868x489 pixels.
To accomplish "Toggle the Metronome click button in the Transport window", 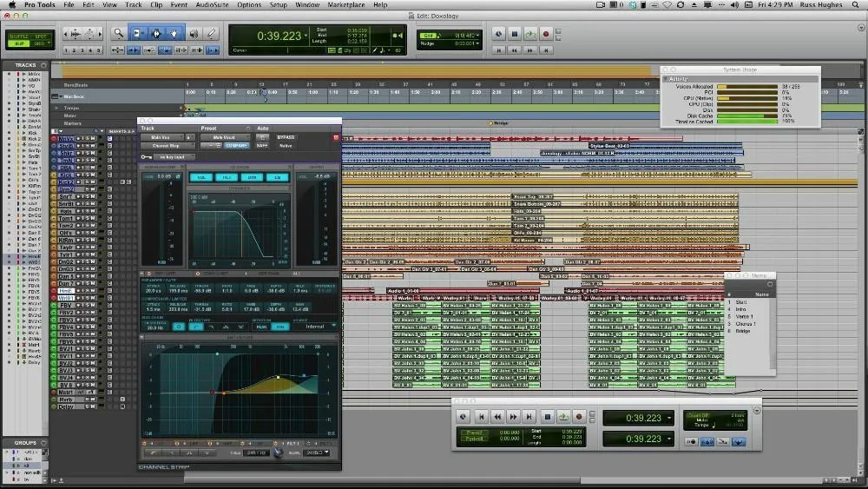I will tap(707, 441).
